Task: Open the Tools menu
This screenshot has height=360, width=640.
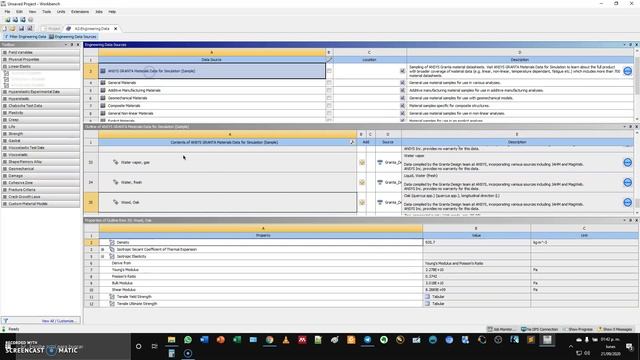Action: coord(47,12)
